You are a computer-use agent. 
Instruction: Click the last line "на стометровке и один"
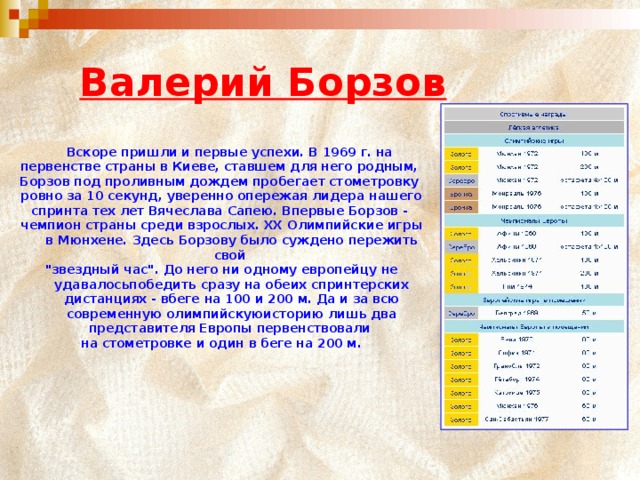coord(221,343)
